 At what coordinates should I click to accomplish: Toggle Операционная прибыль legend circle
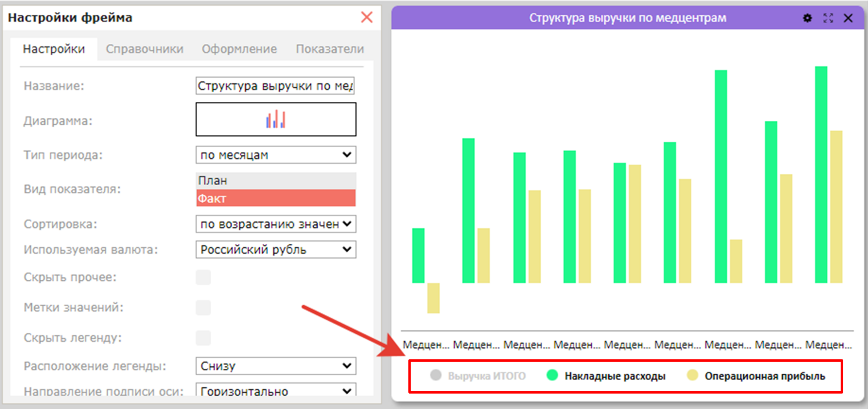coord(692,376)
